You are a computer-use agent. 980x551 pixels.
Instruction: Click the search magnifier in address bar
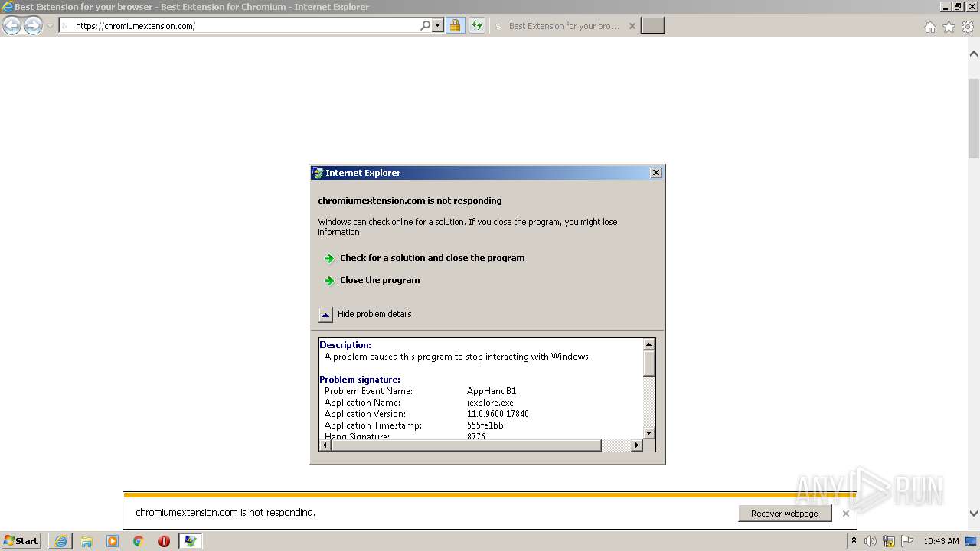click(426, 26)
